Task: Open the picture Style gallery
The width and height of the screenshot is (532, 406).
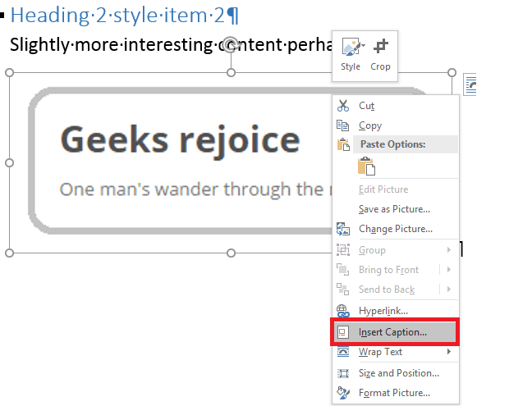Action: pyautogui.click(x=351, y=54)
